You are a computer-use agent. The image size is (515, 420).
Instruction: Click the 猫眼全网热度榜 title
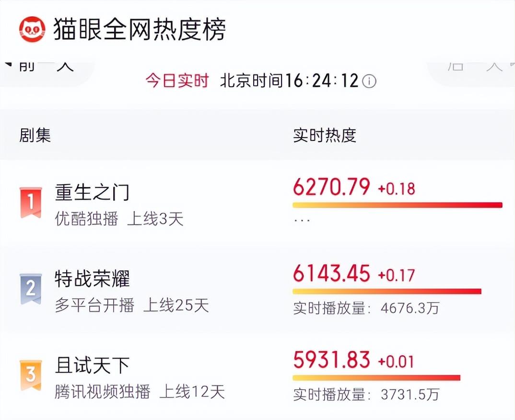(140, 30)
